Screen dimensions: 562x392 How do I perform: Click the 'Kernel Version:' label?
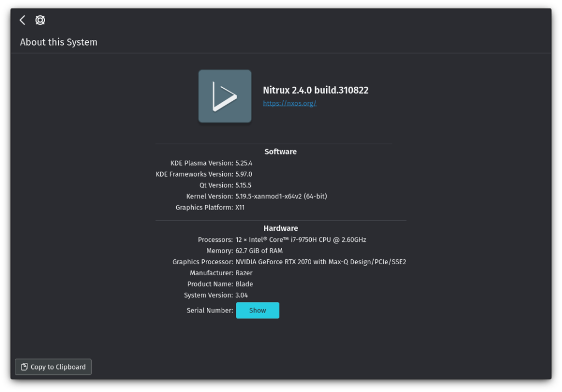tap(209, 196)
